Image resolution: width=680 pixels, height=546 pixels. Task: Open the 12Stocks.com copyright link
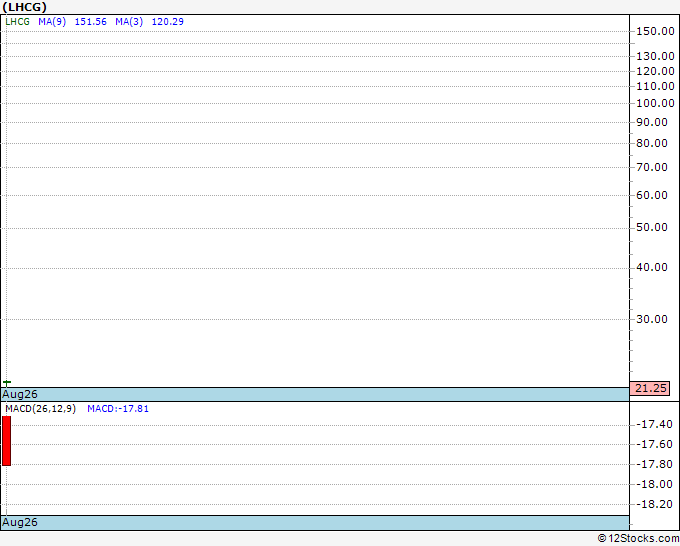tap(638, 538)
